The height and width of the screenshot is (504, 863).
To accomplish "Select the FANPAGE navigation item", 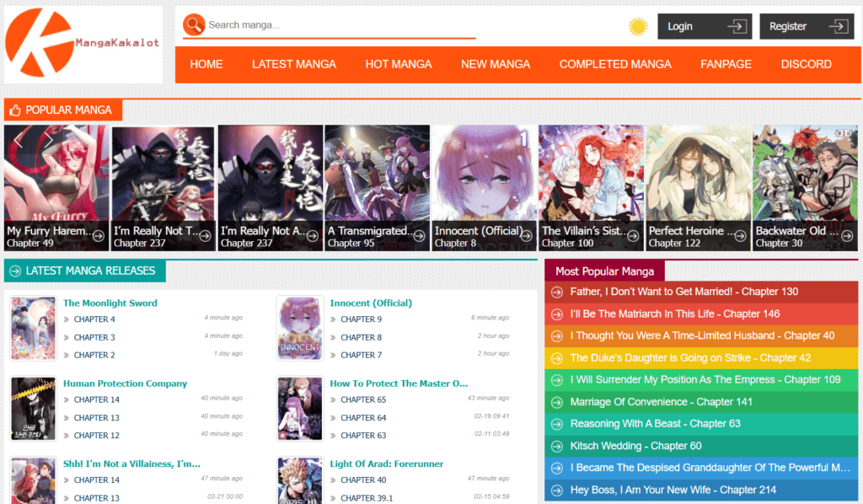I will [x=726, y=64].
